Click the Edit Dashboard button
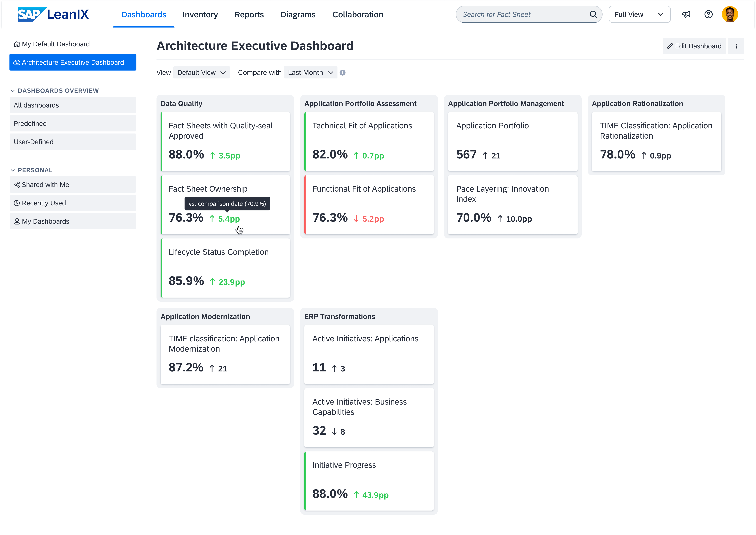Viewport: 756px width, 535px height. tap(694, 46)
